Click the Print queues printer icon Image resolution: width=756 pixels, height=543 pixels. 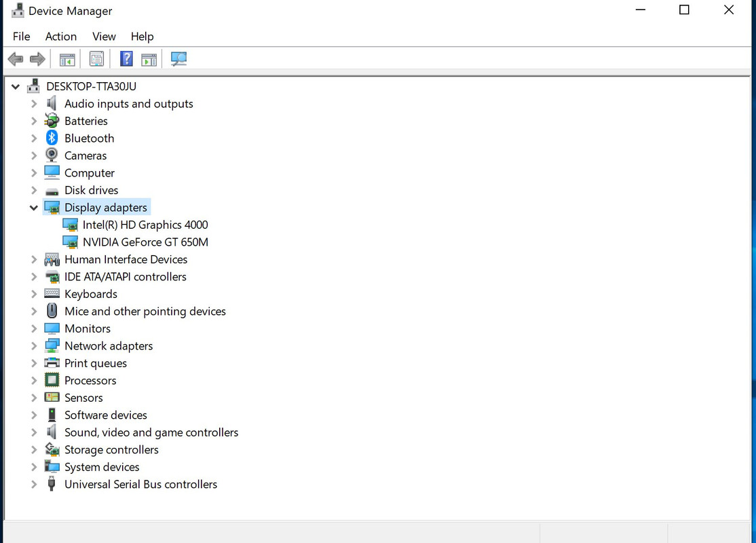click(52, 362)
